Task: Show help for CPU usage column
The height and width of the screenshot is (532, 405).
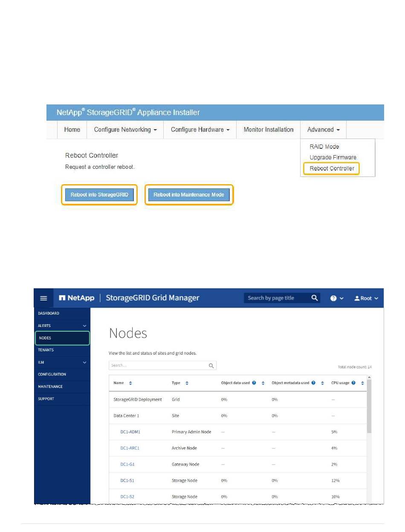Action: 353,383
